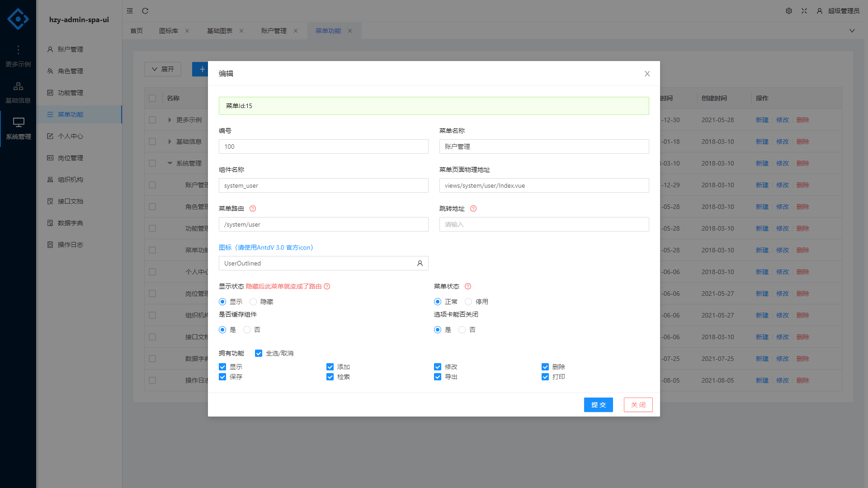This screenshot has height=488, width=868.
Task: Click the settings gear icon in header
Action: (x=788, y=11)
